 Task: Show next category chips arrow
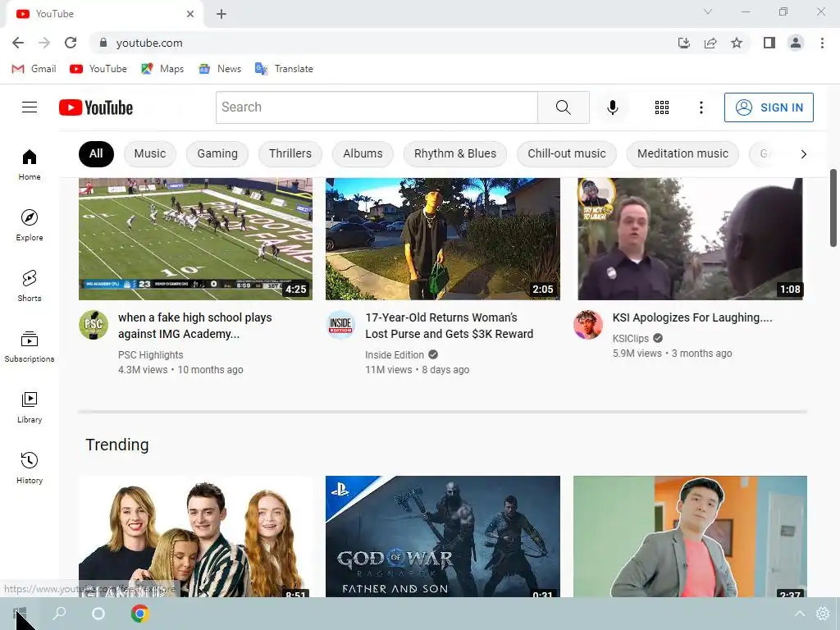(x=803, y=154)
